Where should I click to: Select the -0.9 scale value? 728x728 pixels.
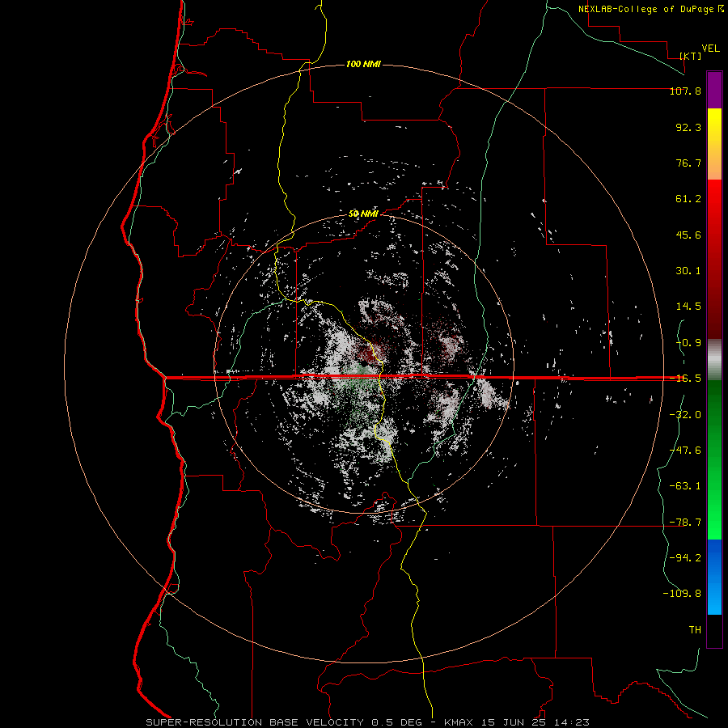click(x=688, y=343)
